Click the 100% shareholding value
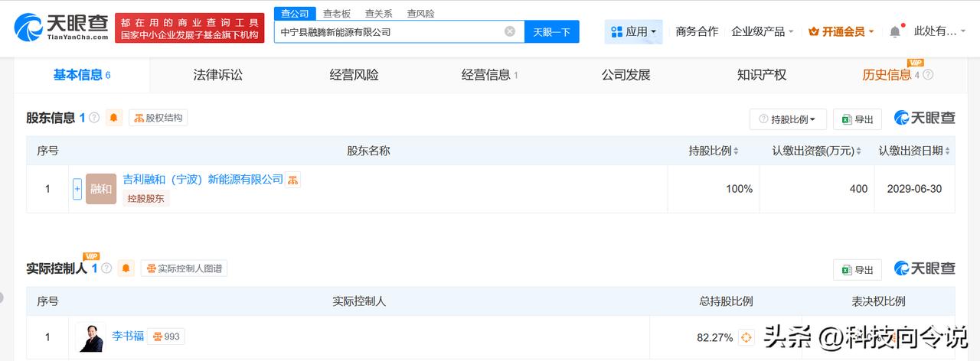The width and height of the screenshot is (980, 361). pyautogui.click(x=739, y=189)
